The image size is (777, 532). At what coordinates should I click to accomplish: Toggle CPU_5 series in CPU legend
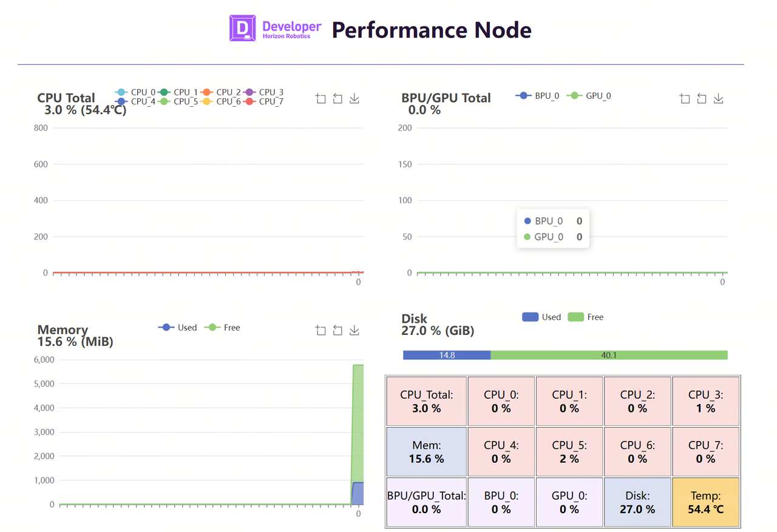coord(178,101)
